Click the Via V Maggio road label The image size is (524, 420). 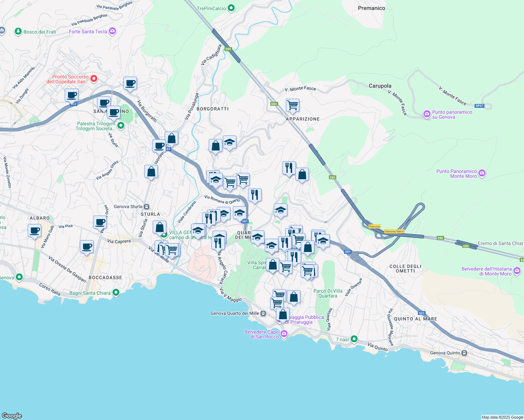[x=230, y=295]
